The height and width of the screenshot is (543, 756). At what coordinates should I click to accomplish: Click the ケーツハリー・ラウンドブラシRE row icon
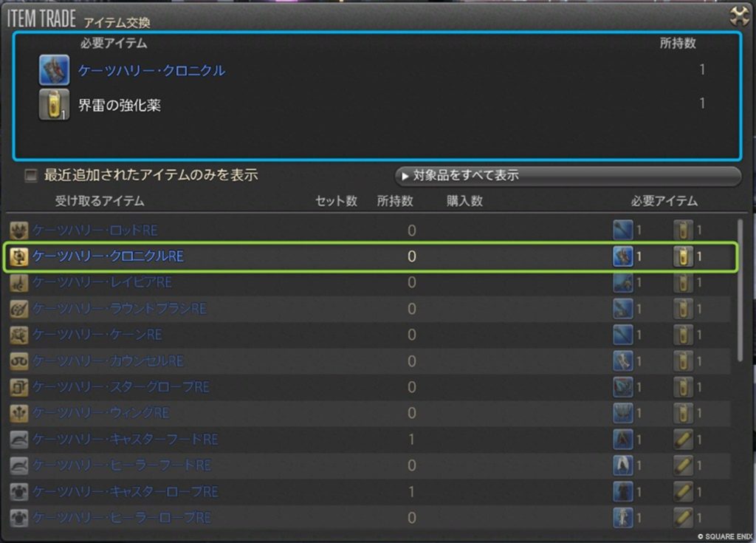[x=19, y=309]
